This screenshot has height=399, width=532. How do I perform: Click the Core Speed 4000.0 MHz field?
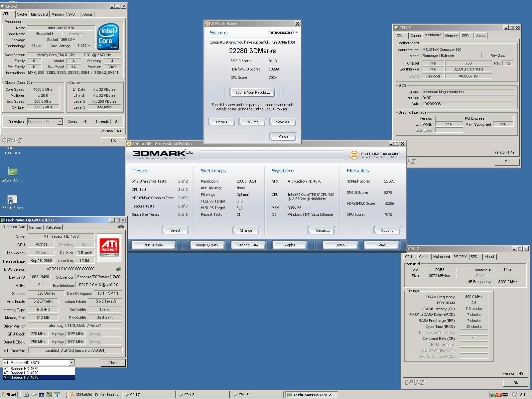click(x=43, y=89)
